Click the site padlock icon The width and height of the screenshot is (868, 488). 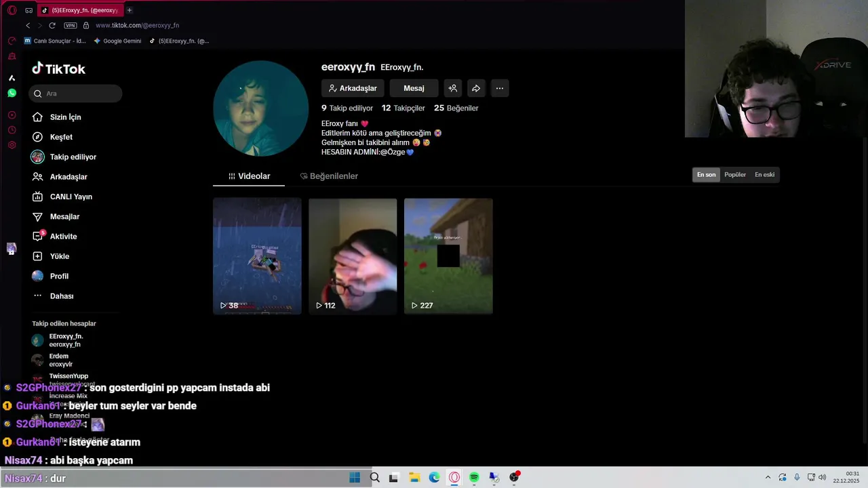(86, 25)
